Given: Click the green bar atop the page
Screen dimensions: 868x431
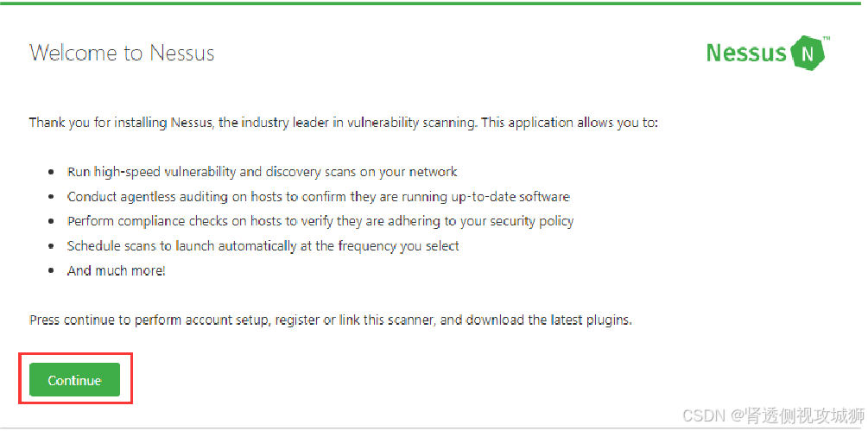Looking at the screenshot, I should pyautogui.click(x=434, y=3).
